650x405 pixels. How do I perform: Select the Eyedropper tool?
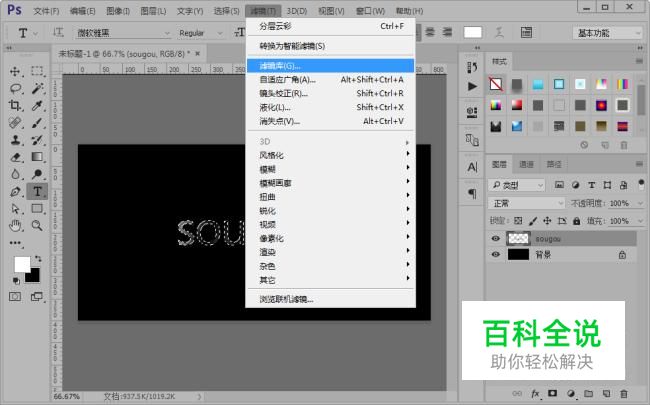pyautogui.click(x=37, y=105)
